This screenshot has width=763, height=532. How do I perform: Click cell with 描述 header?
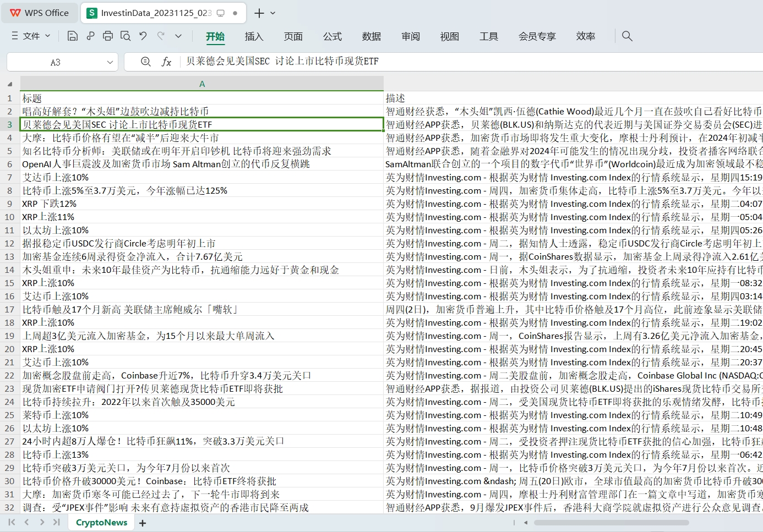click(x=573, y=98)
